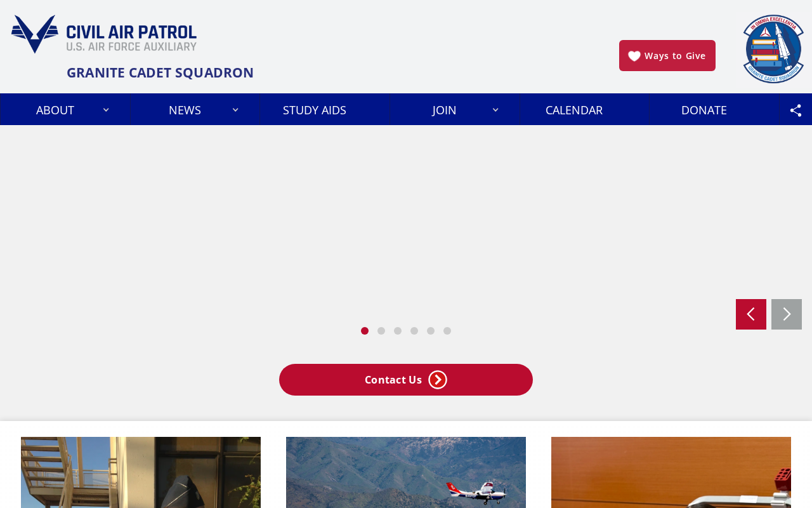Select the third carousel dot
Viewport: 812px width, 508px height.
398,331
